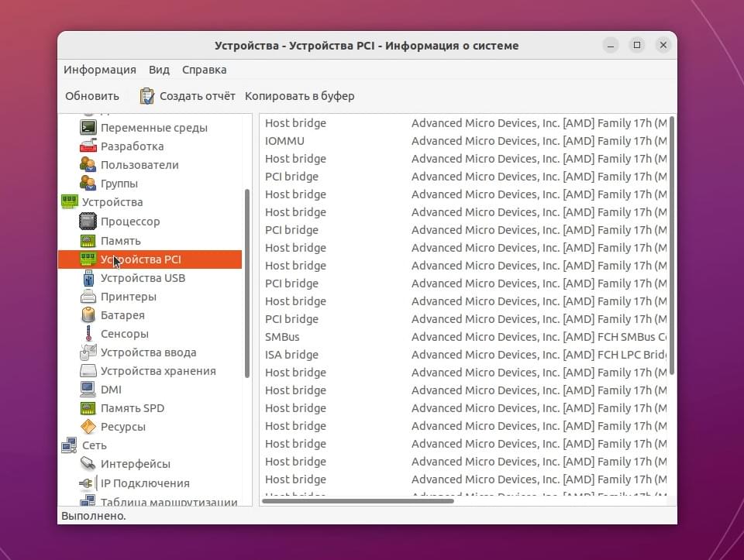
Task: Click the Устройства category chip icon
Action: coord(69,201)
